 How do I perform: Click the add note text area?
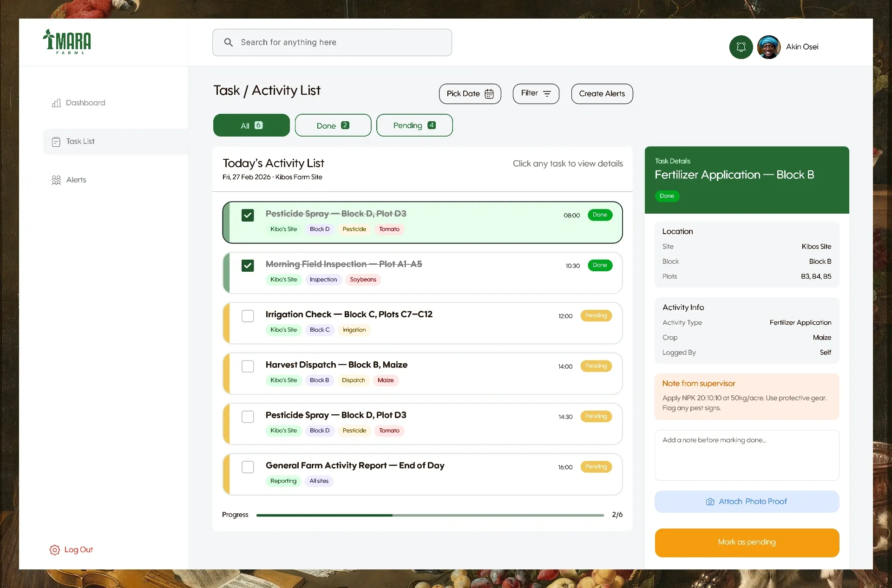click(747, 455)
